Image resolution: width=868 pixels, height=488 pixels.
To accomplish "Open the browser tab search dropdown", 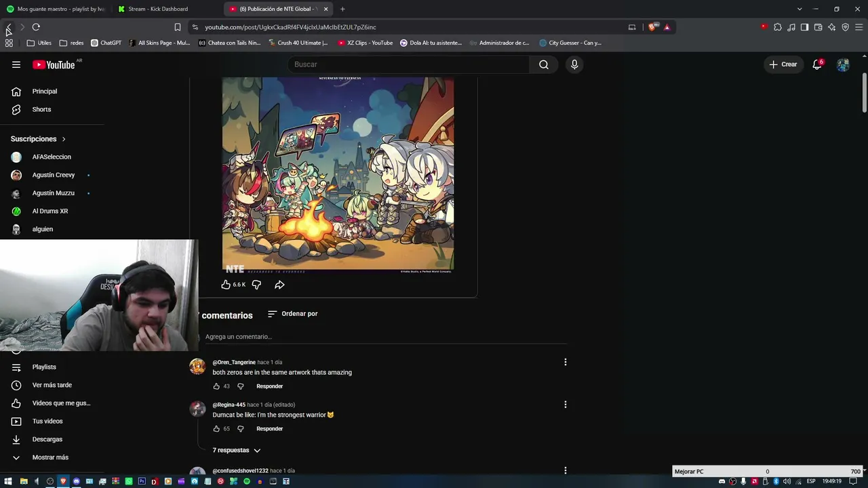I will (800, 9).
